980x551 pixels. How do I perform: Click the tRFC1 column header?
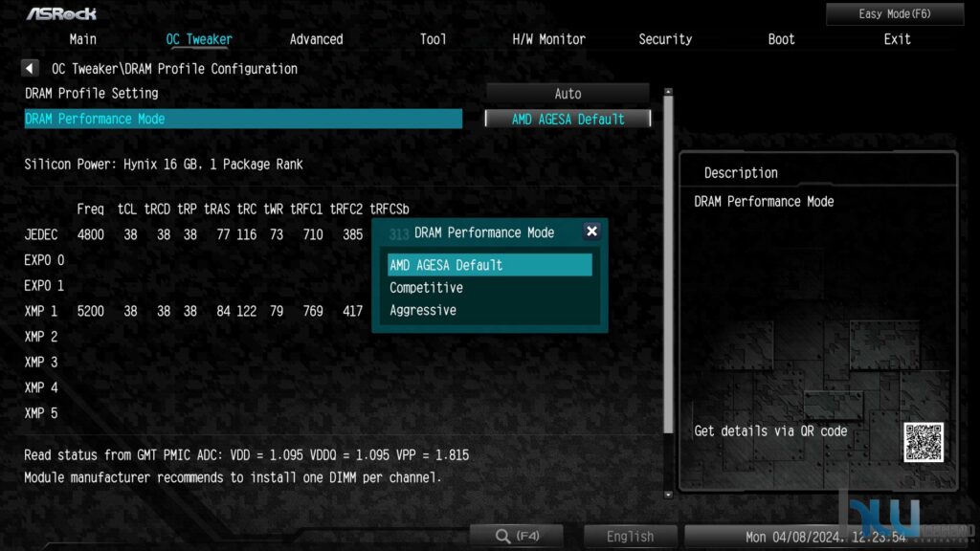306,209
